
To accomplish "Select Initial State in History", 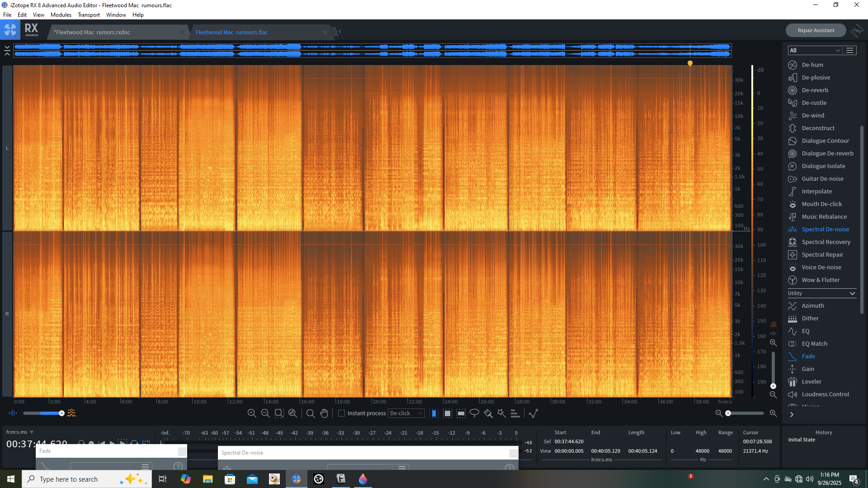I will pyautogui.click(x=802, y=440).
